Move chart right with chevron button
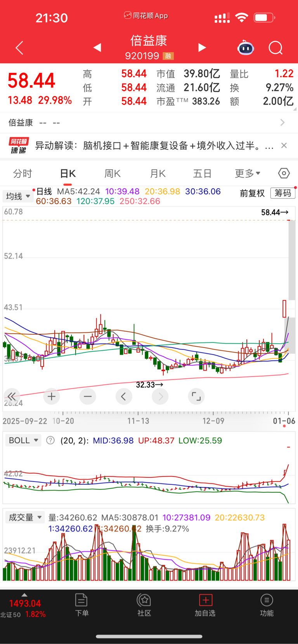Image resolution: width=298 pixels, height=644 pixels. (x=160, y=396)
